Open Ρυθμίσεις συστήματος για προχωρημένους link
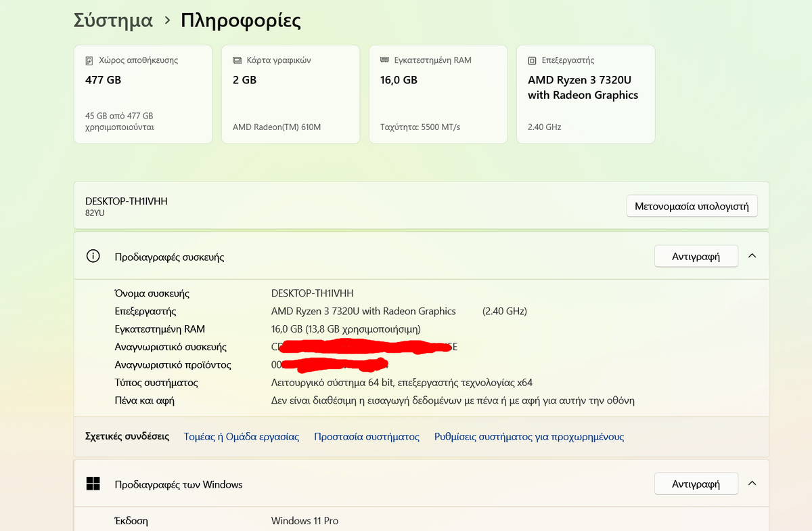 coord(529,437)
